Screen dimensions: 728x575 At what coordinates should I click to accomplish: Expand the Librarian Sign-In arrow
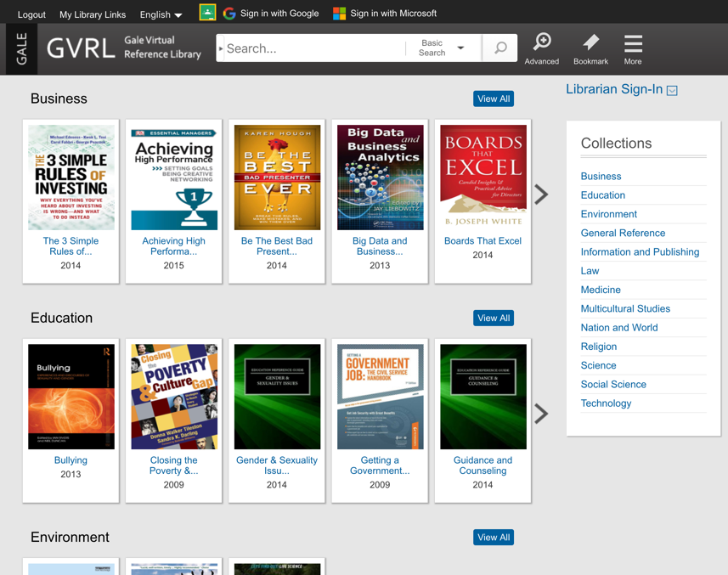672,91
